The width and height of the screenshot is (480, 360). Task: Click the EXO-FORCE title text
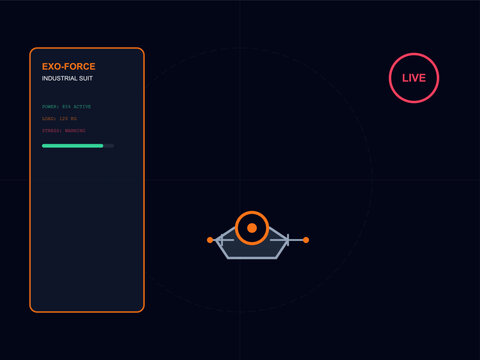[69, 66]
